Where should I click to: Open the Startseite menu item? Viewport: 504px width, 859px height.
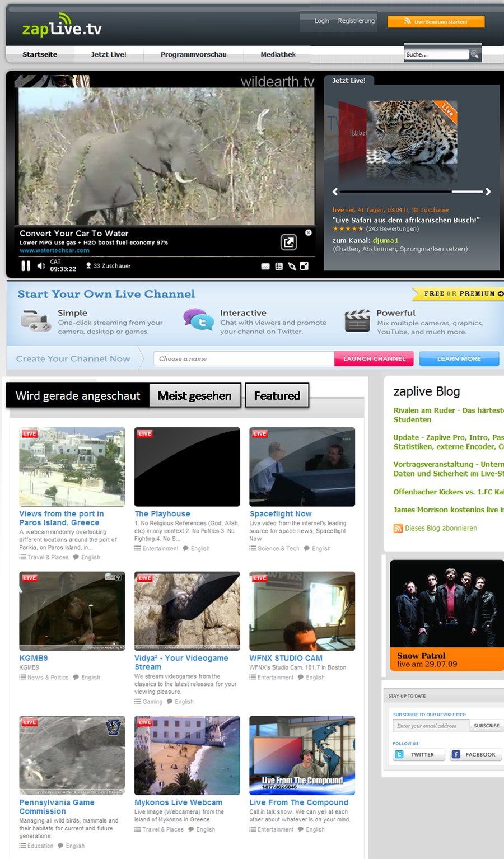point(40,54)
